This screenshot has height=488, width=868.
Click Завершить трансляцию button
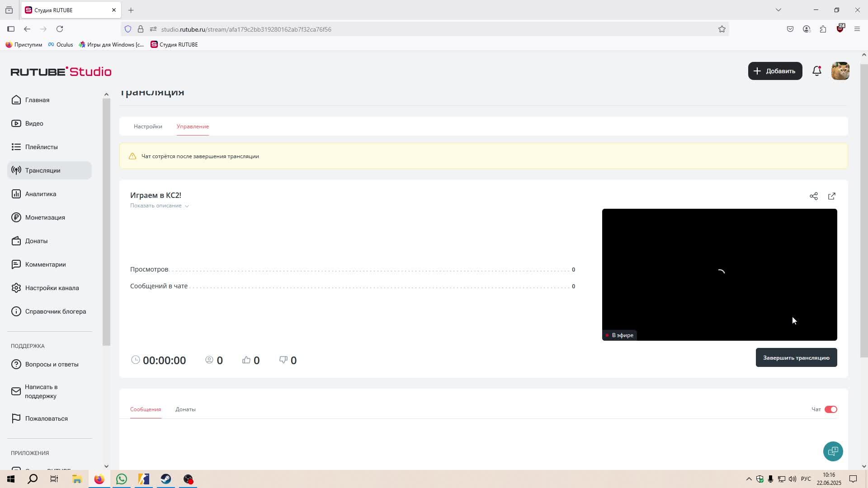click(x=797, y=357)
